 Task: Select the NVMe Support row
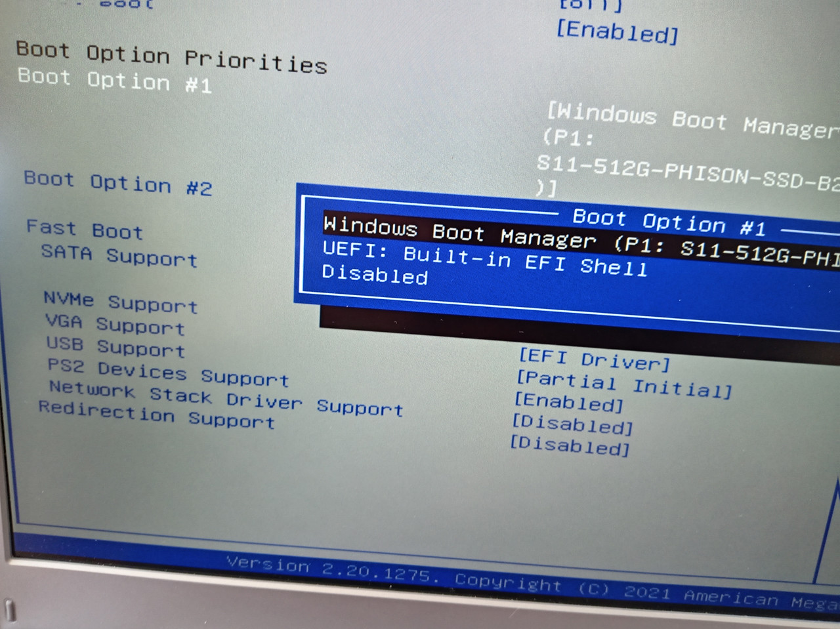tap(121, 302)
